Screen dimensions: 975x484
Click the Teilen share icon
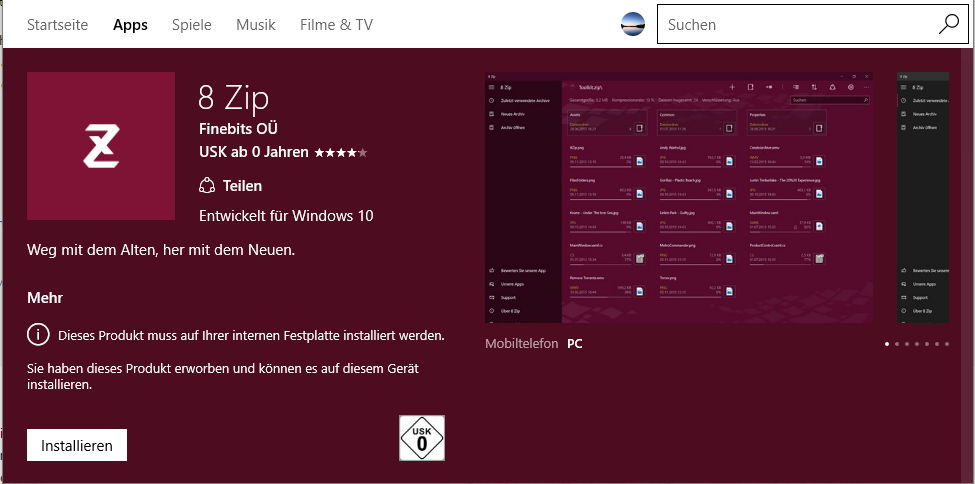click(206, 185)
